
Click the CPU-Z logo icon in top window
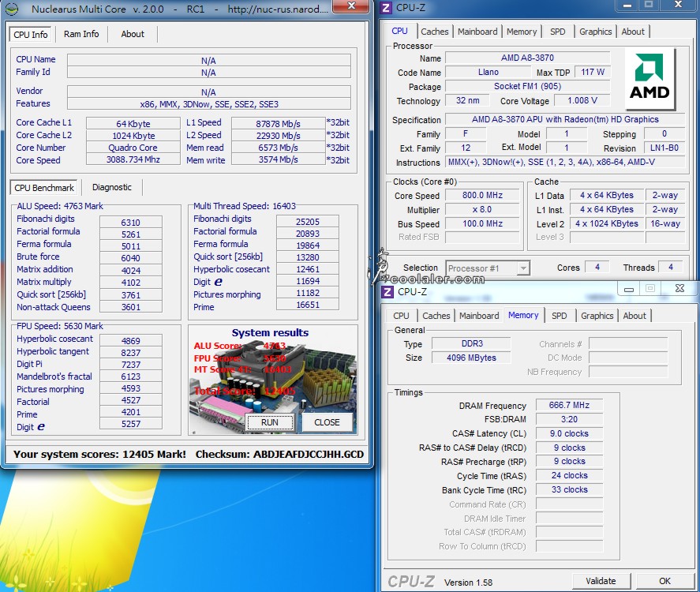[x=386, y=8]
